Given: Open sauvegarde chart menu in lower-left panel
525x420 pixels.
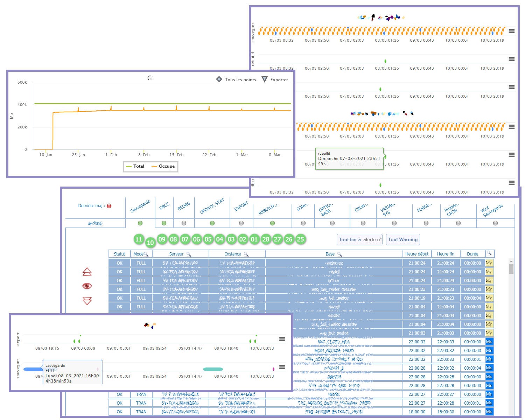Looking at the screenshot, I should (x=282, y=367).
